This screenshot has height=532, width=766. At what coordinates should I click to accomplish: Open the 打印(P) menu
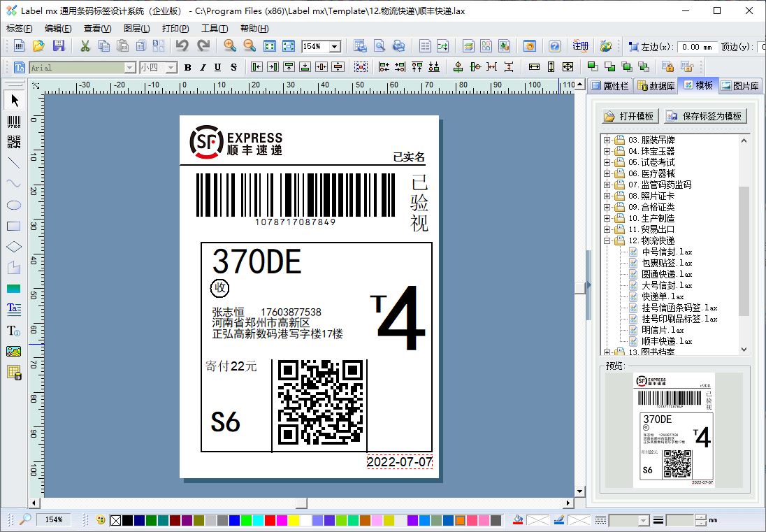point(175,29)
